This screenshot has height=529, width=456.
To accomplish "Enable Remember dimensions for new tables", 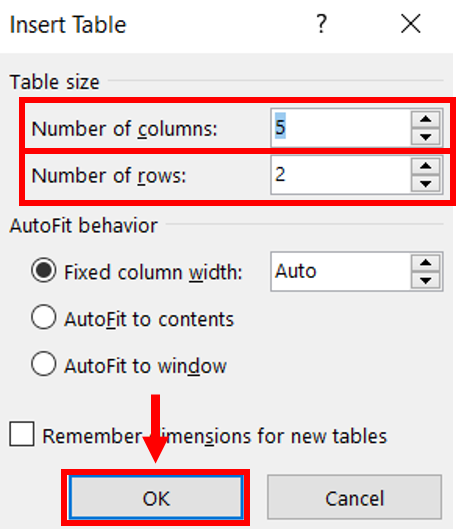I will point(22,434).
